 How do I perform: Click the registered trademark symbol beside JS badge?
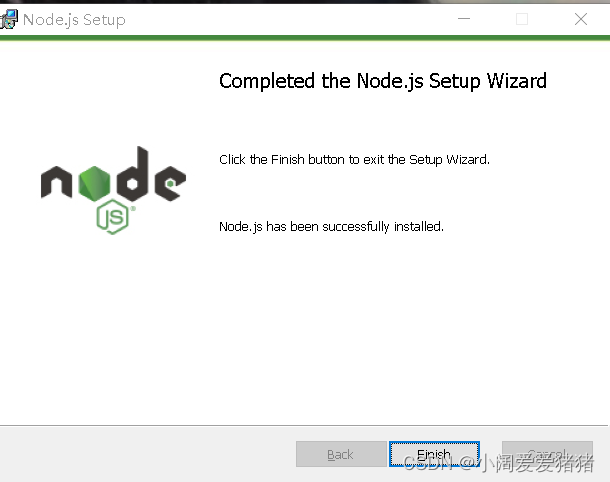click(133, 209)
